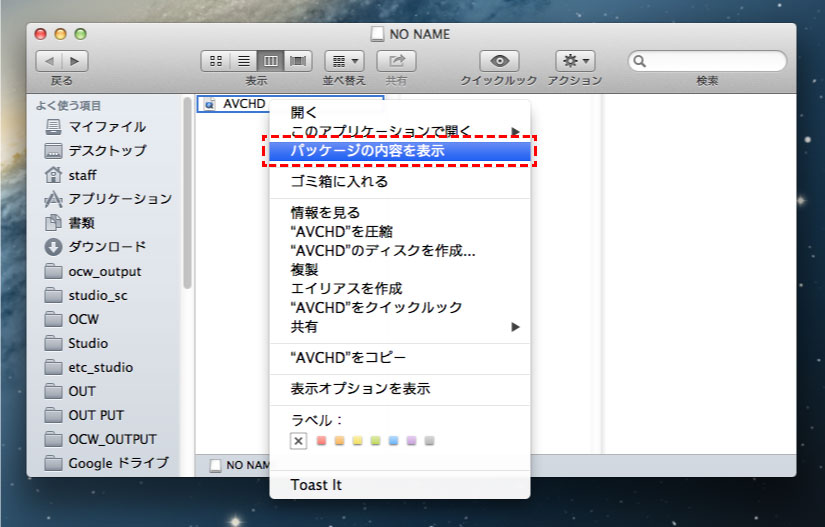Go forward with the right arrow button
Image resolution: width=825 pixels, height=527 pixels.
(x=75, y=61)
